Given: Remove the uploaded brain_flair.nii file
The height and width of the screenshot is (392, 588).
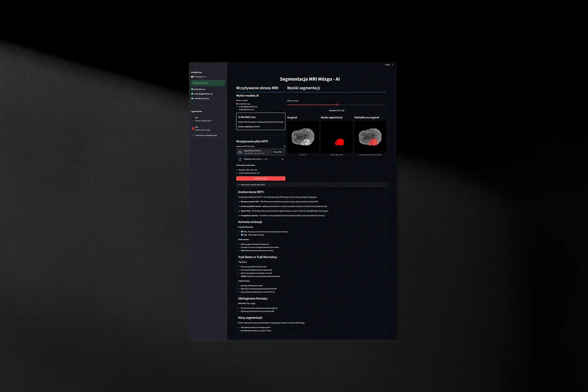Looking at the screenshot, I should point(283,159).
